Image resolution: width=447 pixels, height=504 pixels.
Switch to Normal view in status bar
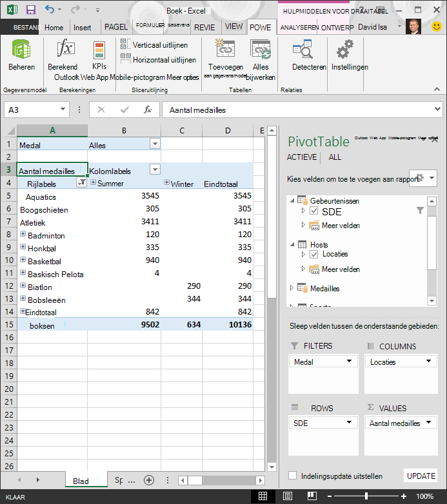click(x=263, y=496)
